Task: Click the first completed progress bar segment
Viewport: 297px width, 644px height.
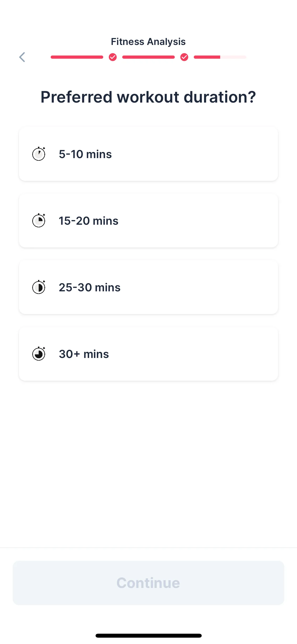Action: pyautogui.click(x=77, y=57)
